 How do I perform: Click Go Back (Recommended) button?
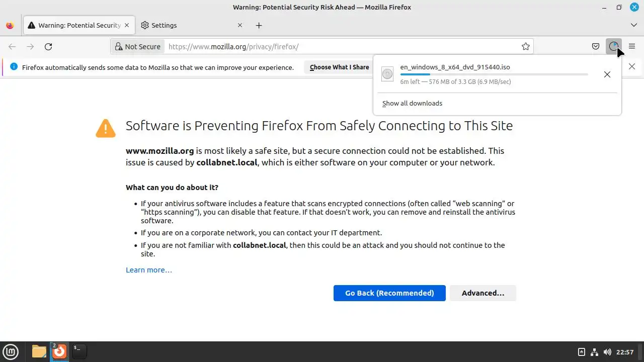(x=389, y=293)
